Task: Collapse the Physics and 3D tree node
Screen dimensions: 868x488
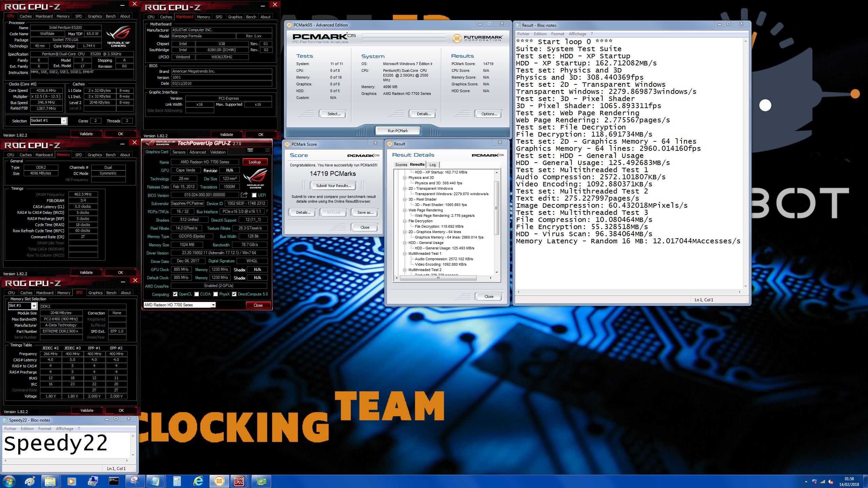Action: click(x=405, y=178)
